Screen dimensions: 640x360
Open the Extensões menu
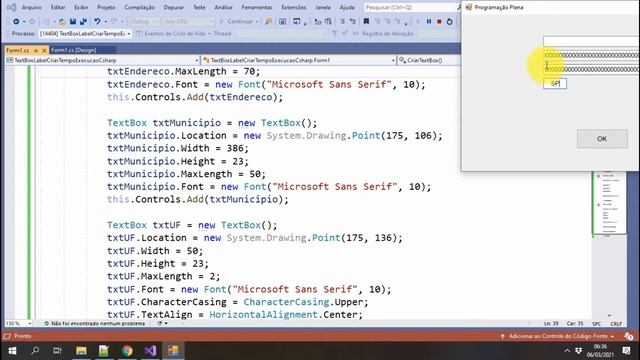point(293,7)
